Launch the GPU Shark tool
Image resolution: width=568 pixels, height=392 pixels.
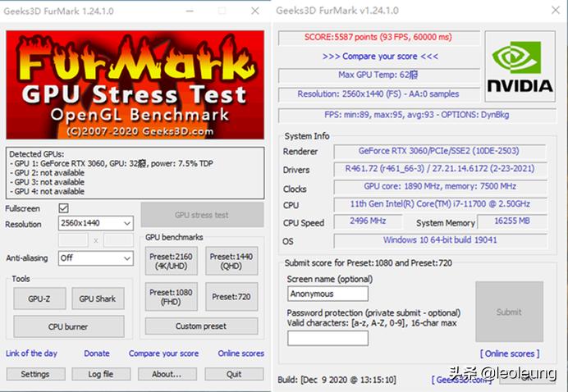98,299
